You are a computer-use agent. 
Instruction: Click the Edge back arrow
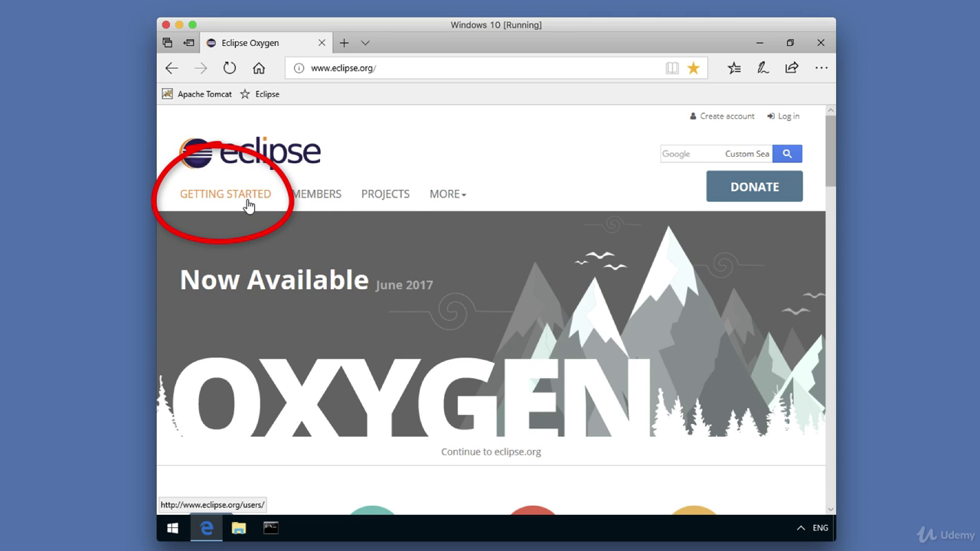coord(171,68)
